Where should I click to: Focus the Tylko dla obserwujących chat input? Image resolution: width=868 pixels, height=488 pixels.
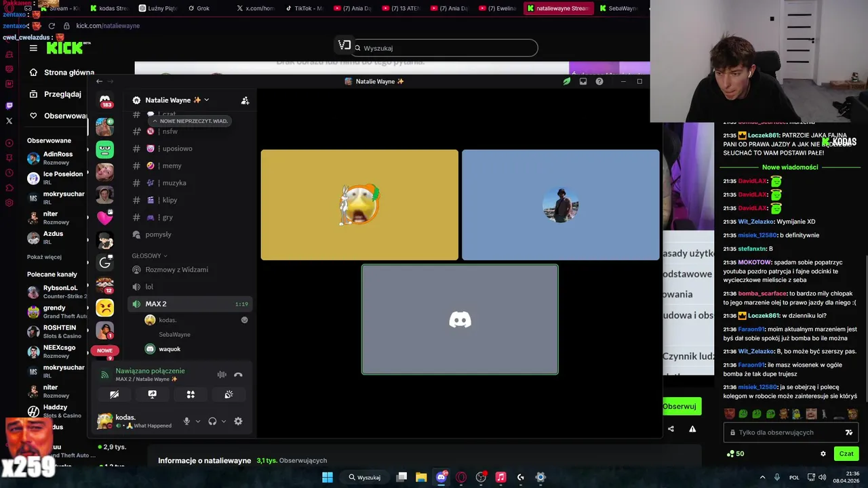point(791,432)
